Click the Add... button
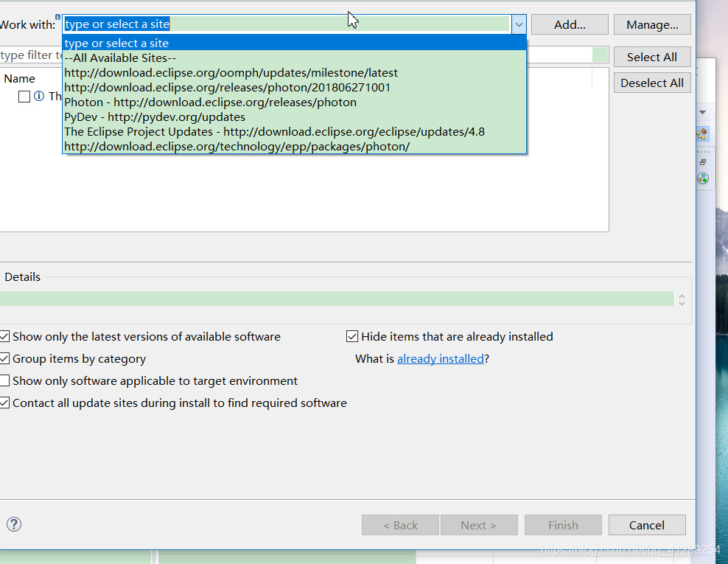This screenshot has height=564, width=728. pos(570,24)
